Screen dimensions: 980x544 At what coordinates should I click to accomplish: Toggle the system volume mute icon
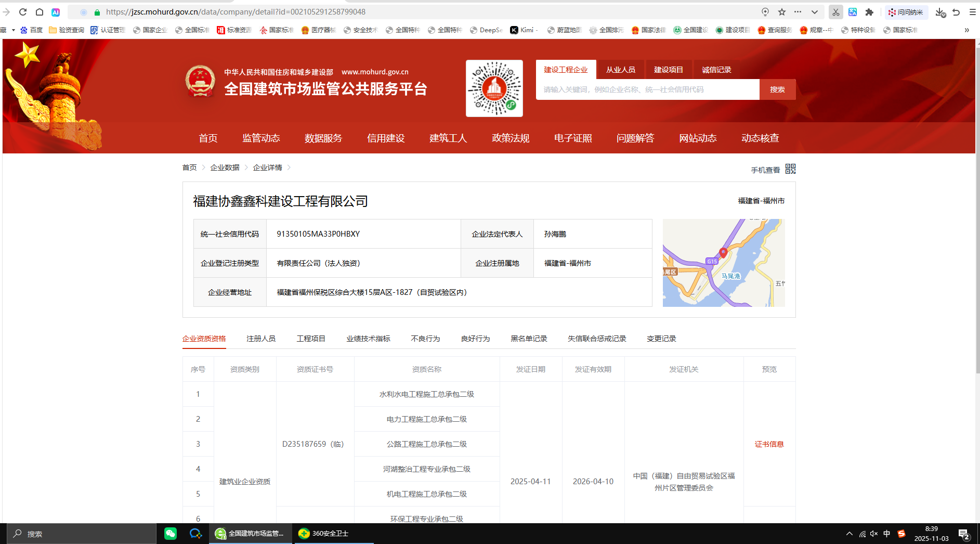[x=874, y=534]
